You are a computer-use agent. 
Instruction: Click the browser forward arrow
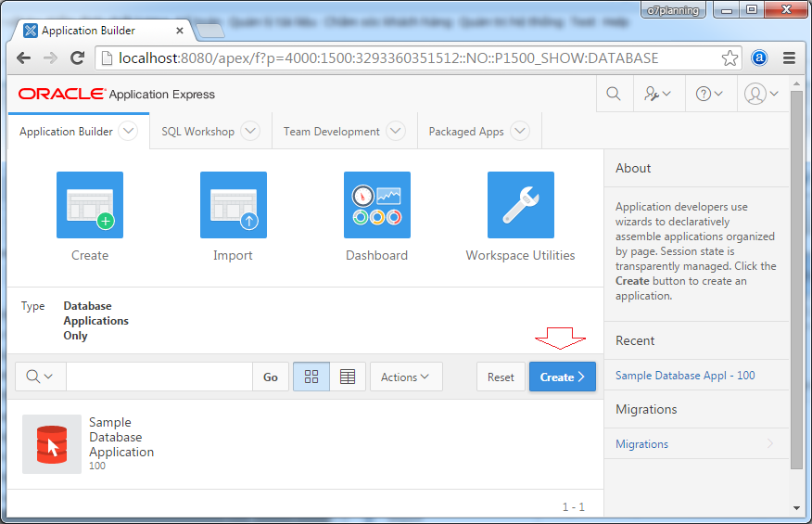(50, 58)
